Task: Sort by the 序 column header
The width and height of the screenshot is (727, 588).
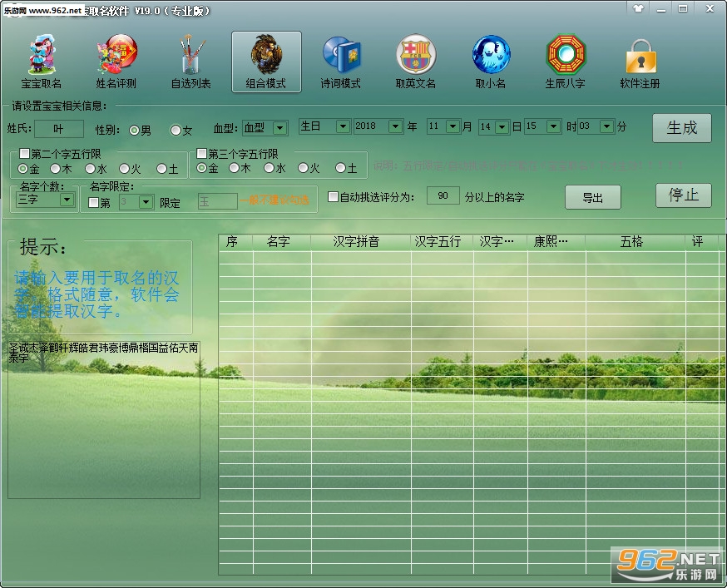Action: click(x=235, y=241)
